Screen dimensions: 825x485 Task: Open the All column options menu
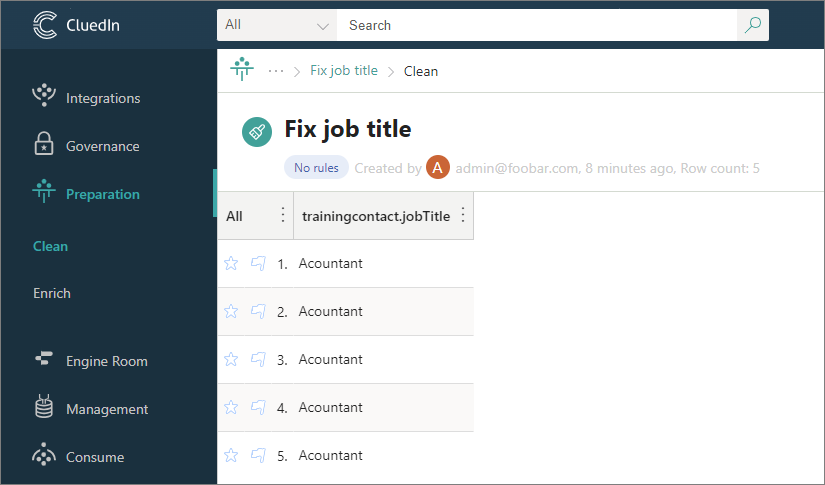click(282, 215)
